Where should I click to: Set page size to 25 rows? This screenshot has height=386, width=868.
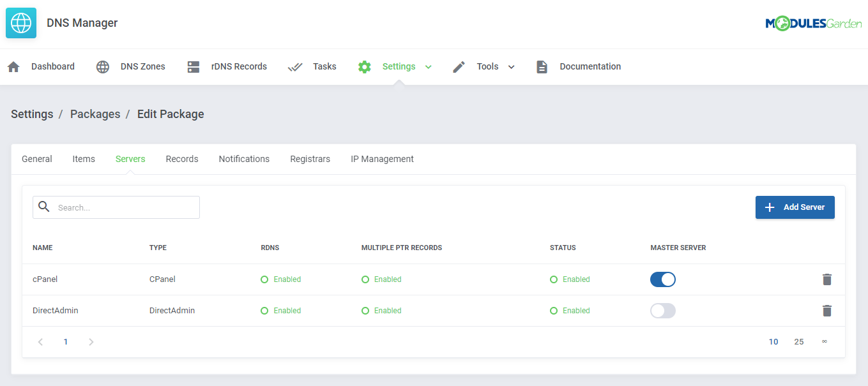[x=798, y=341]
